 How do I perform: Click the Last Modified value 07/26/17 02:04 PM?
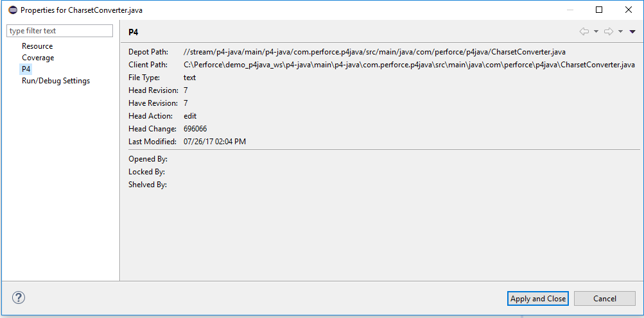tap(215, 142)
